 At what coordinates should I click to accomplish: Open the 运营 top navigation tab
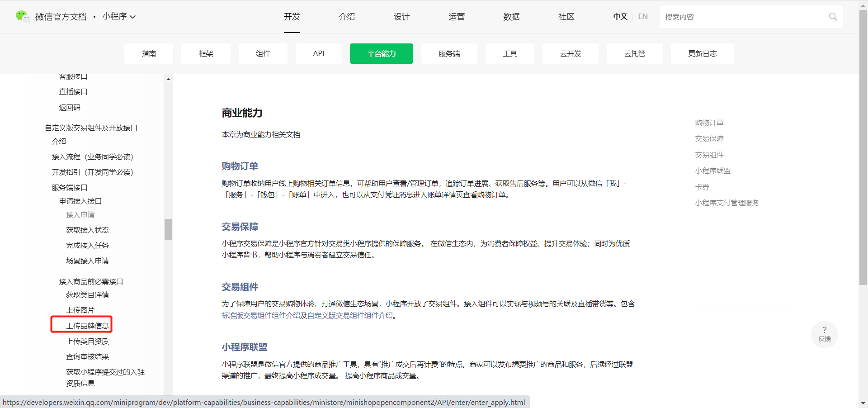click(457, 17)
